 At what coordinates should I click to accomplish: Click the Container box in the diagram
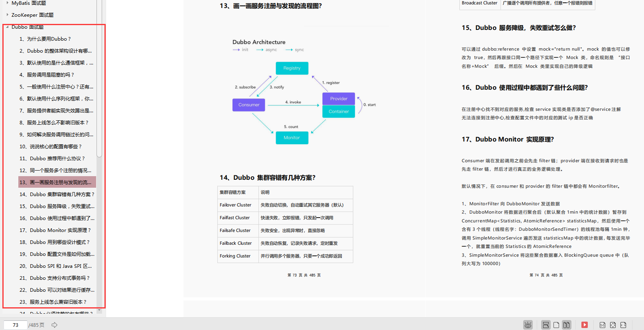click(x=339, y=111)
